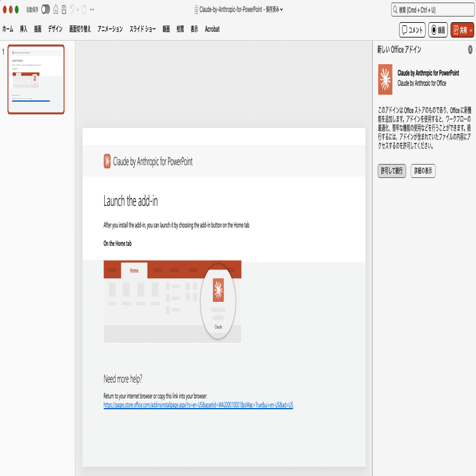Open the 校閲 ribbon tab
This screenshot has height=476, width=476.
tap(180, 29)
